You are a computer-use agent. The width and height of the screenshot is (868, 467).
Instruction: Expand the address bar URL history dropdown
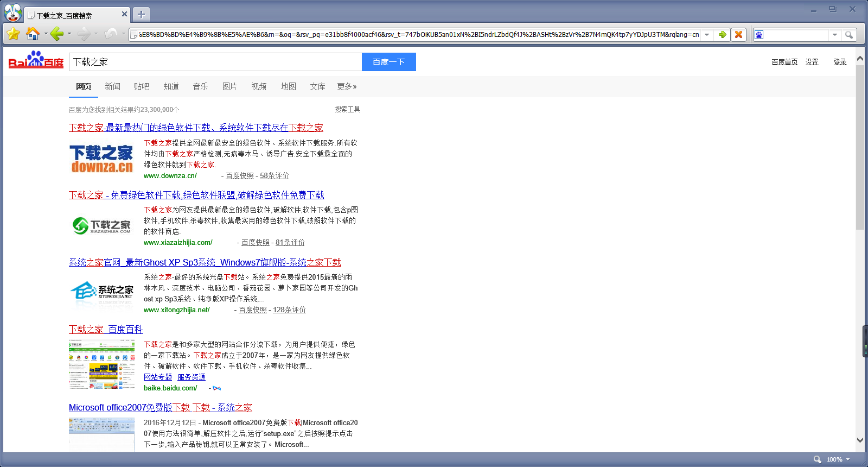click(x=706, y=35)
